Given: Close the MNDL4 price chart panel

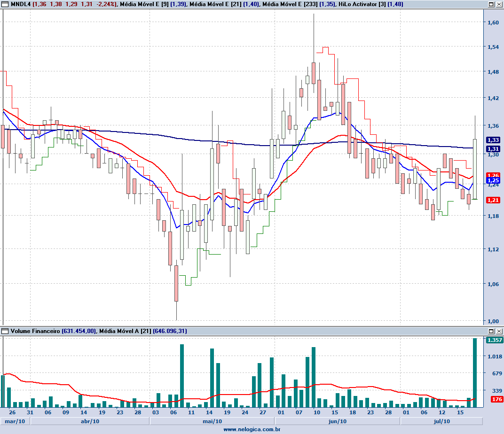Looking at the screenshot, I should click(499, 4).
